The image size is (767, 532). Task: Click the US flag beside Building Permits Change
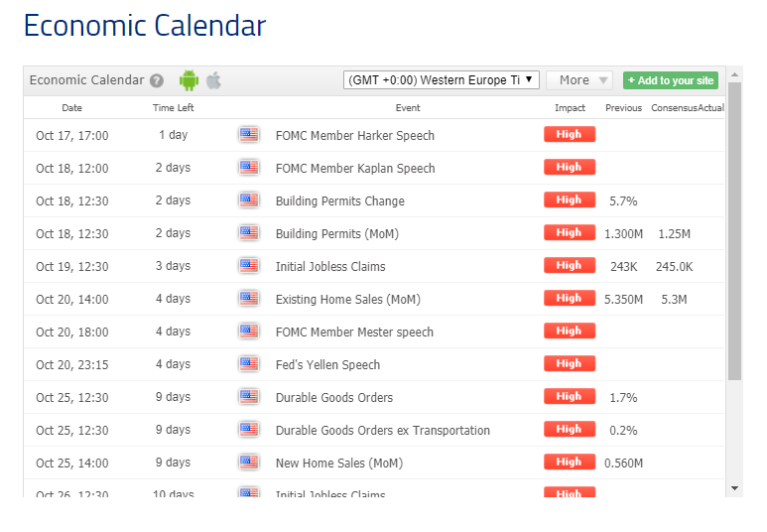point(248,200)
